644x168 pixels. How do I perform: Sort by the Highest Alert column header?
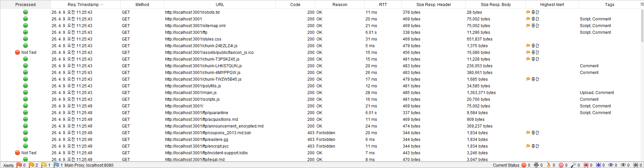coord(552,4)
